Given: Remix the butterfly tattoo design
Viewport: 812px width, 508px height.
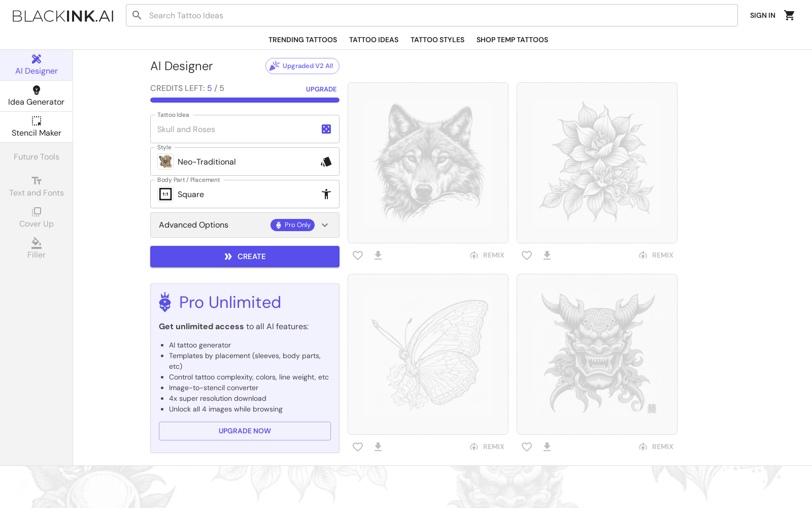Looking at the screenshot, I should point(487,447).
